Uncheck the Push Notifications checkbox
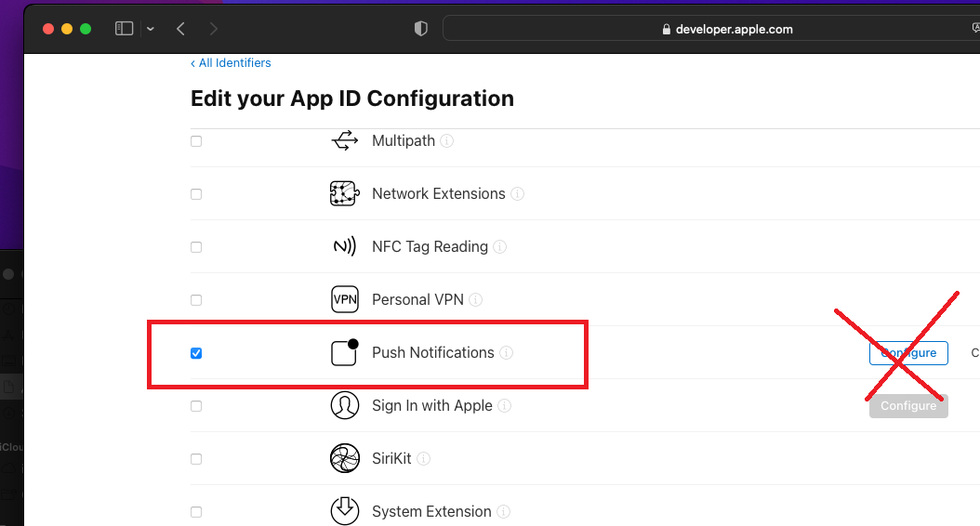The image size is (980, 526). coord(196,353)
